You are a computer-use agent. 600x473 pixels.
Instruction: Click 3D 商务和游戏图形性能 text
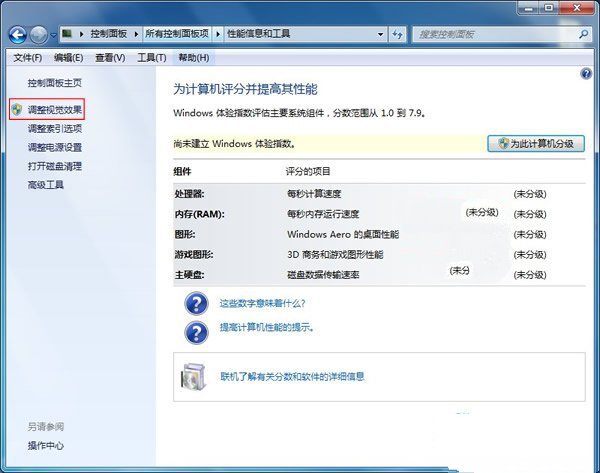click(x=335, y=254)
